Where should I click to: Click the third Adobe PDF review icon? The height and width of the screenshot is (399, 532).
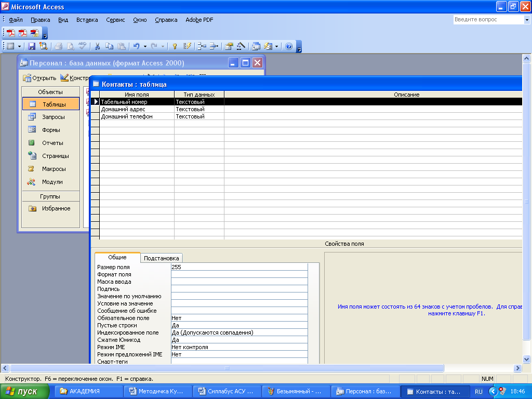click(x=35, y=33)
